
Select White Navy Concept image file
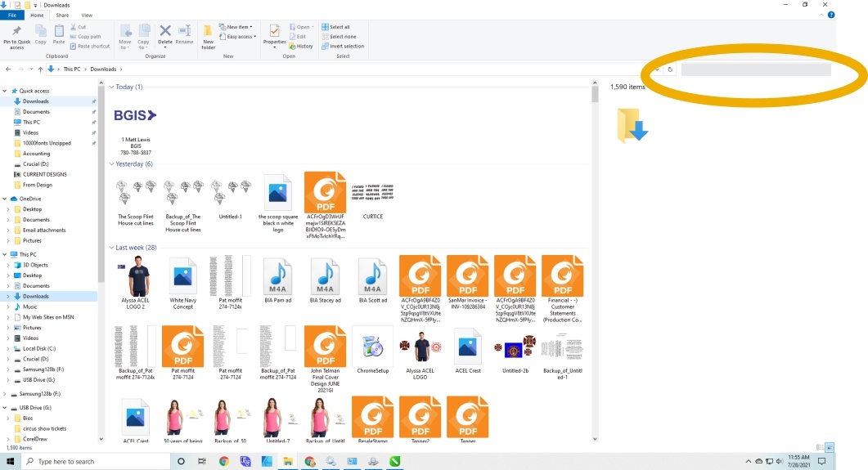(182, 283)
